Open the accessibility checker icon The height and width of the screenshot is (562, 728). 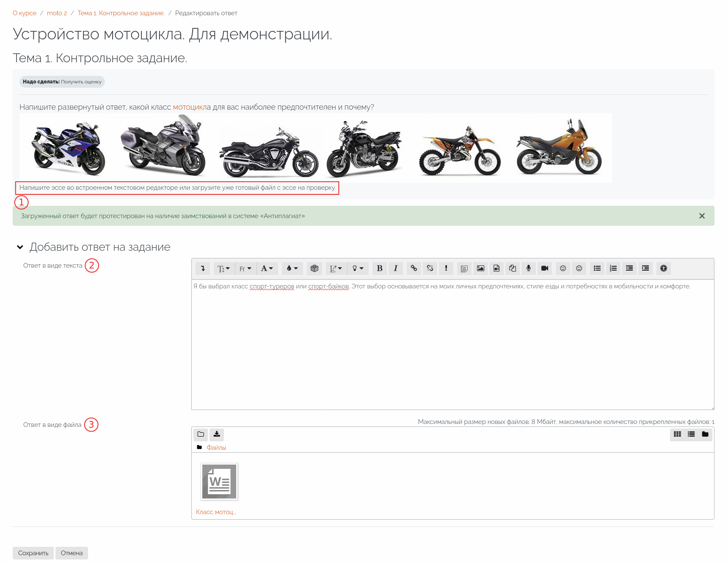pyautogui.click(x=663, y=269)
